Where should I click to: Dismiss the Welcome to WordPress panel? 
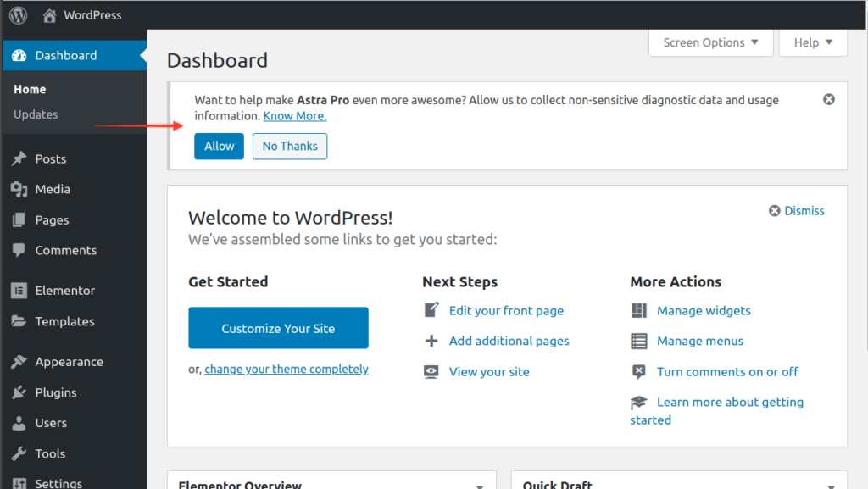click(797, 211)
